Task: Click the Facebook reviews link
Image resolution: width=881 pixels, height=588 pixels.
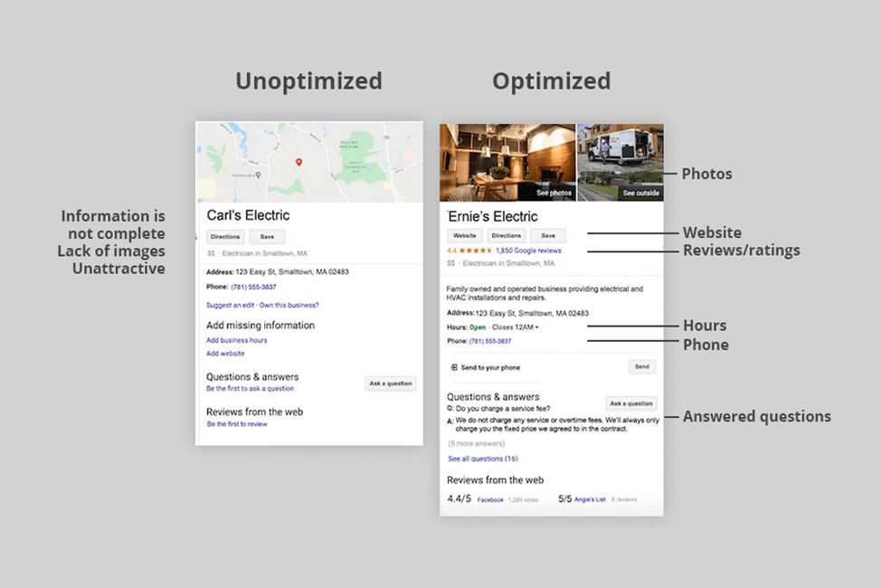Action: pos(490,499)
